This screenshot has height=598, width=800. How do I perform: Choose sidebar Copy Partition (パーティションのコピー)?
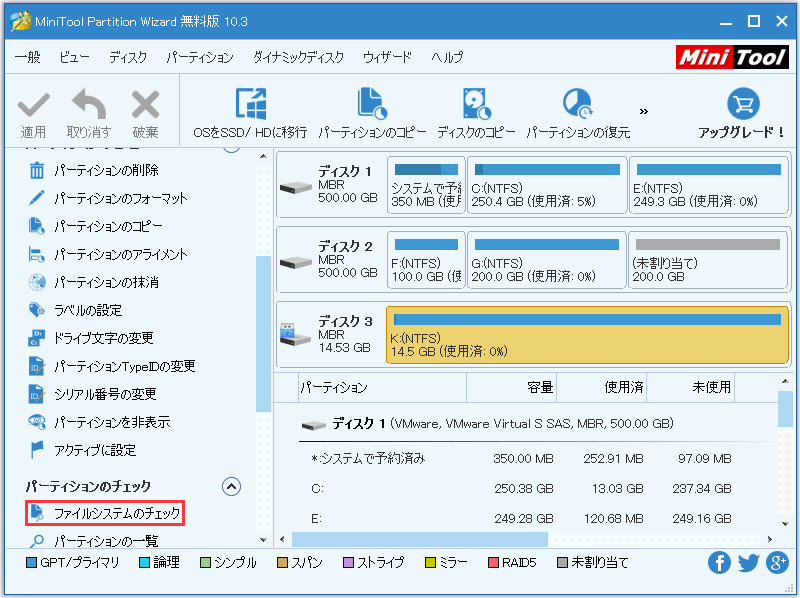click(x=95, y=226)
